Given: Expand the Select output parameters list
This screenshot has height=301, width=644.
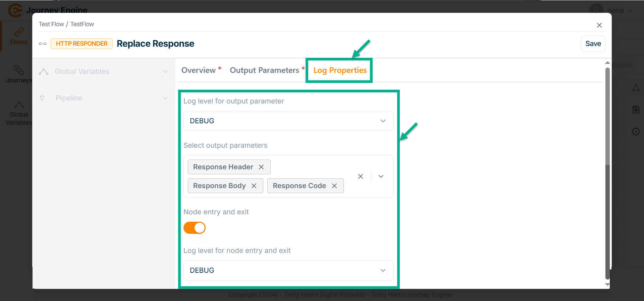Looking at the screenshot, I should [x=381, y=176].
